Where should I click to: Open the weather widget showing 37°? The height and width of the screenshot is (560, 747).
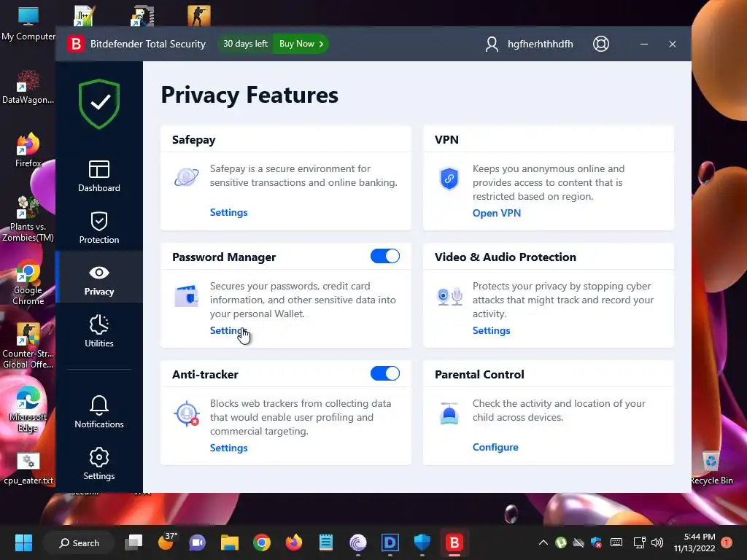[x=167, y=542]
